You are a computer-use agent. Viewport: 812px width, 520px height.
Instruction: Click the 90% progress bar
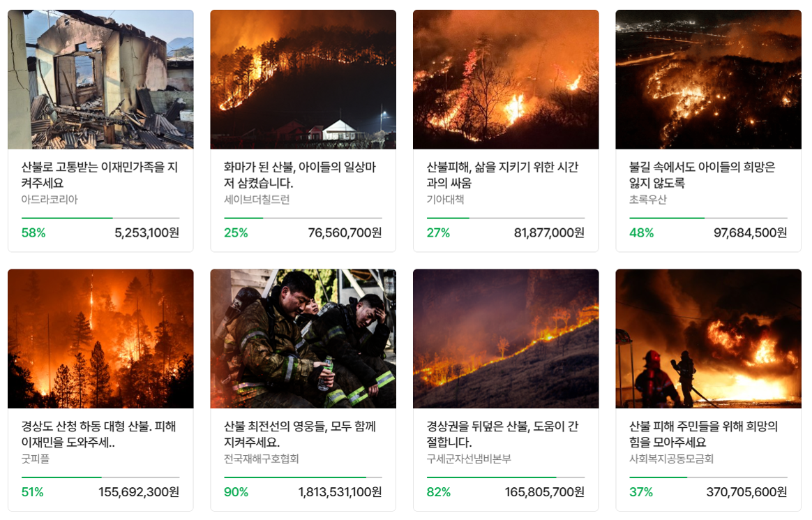click(303, 477)
